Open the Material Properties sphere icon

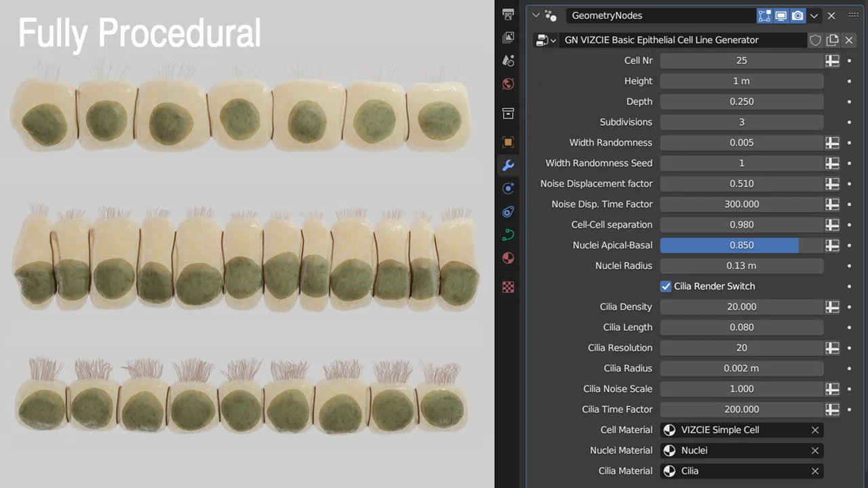pos(508,258)
